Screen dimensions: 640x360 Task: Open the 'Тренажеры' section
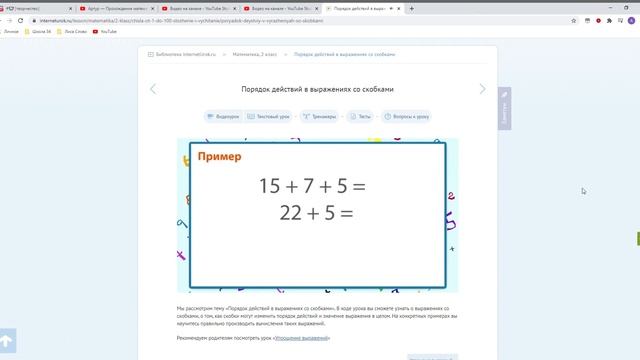320,116
